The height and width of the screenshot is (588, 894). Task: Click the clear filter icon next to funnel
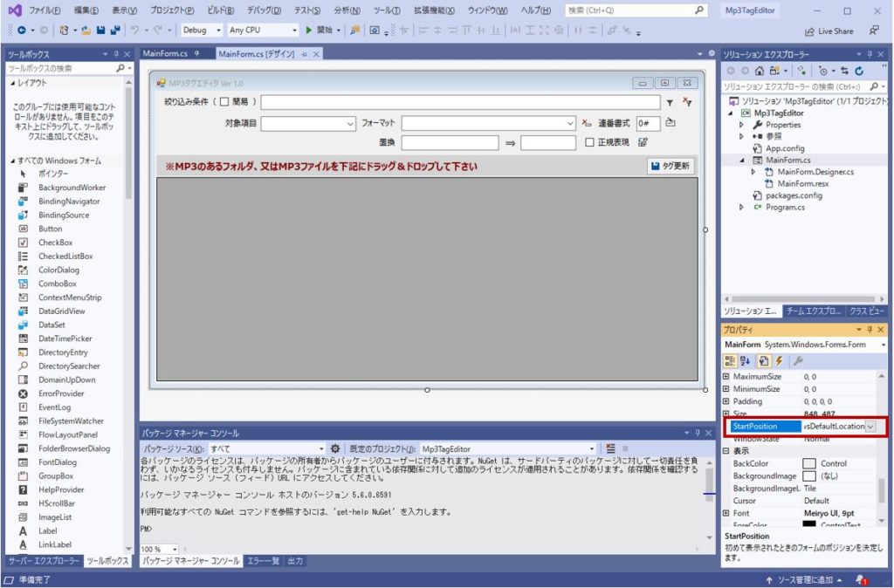click(688, 103)
